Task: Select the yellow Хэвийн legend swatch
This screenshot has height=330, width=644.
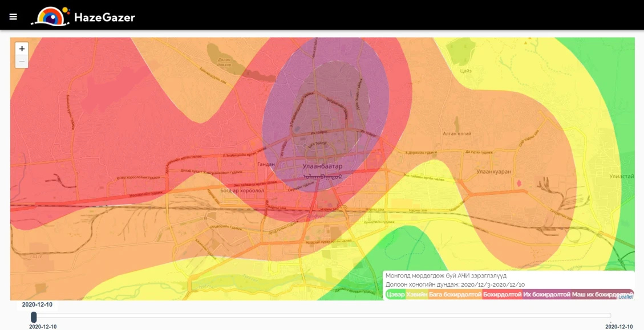Action: pyautogui.click(x=417, y=295)
